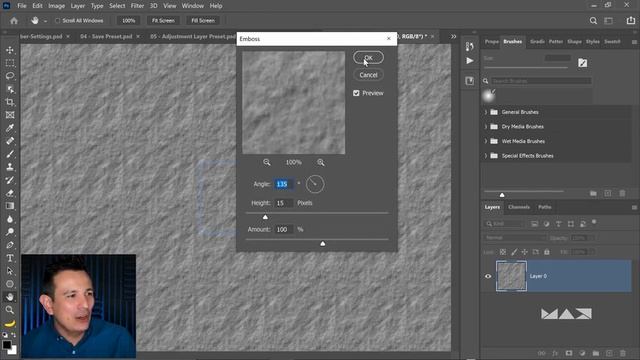Switch to the Brushes tab
This screenshot has height=360, width=640.
click(x=513, y=42)
